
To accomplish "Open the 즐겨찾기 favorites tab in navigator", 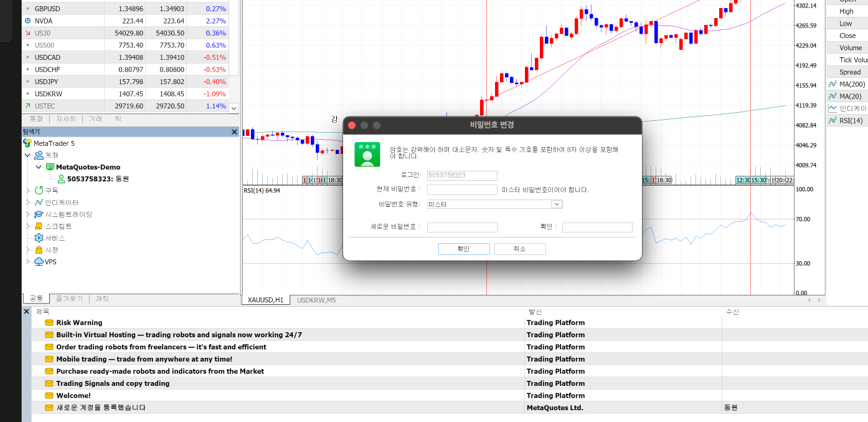I will 69,299.
